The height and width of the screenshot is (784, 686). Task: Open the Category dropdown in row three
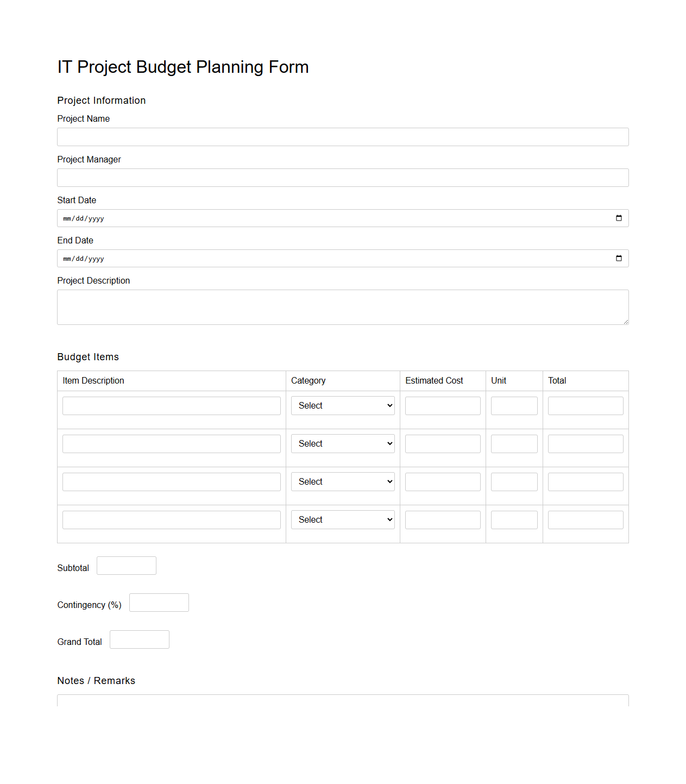click(342, 481)
